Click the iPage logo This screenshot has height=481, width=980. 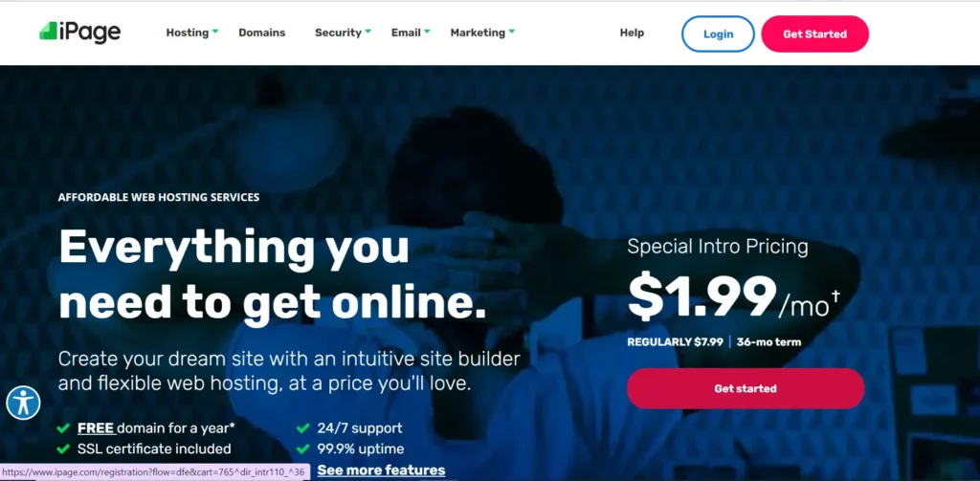[x=80, y=32]
